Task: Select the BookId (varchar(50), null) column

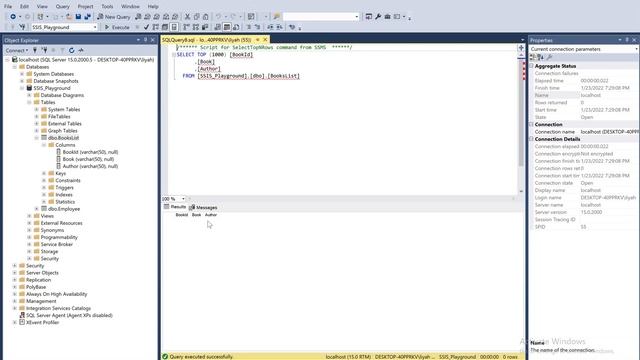Action: [x=90, y=152]
